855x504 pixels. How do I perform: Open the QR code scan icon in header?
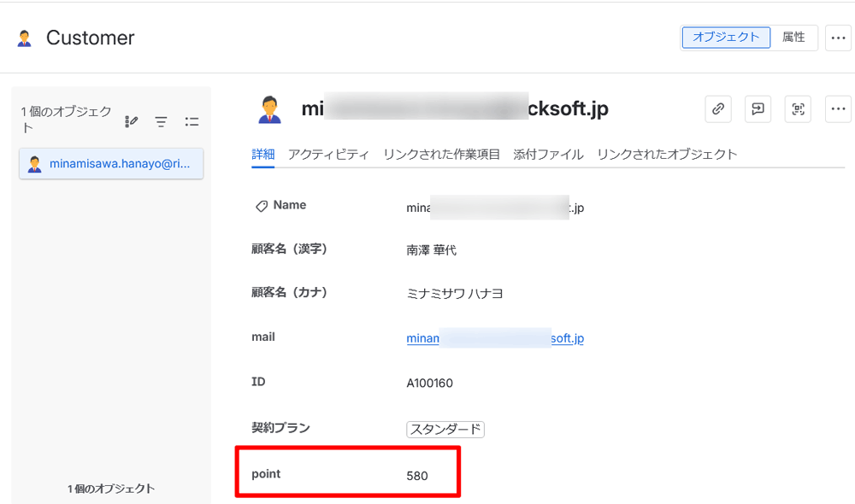797,108
